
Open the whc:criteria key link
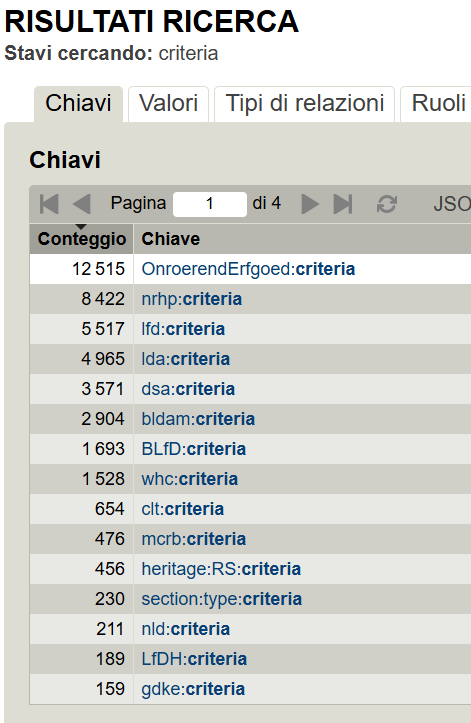(190, 479)
